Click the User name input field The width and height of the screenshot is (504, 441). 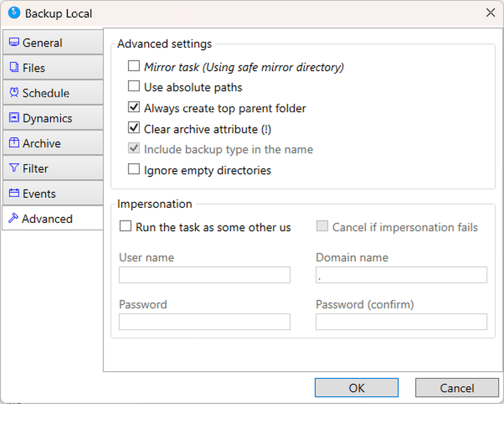pyautogui.click(x=204, y=275)
